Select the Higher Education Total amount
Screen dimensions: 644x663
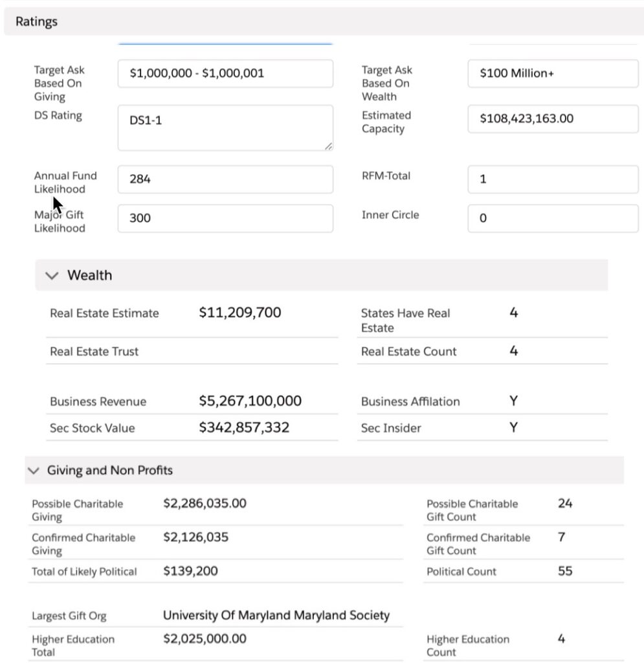205,639
